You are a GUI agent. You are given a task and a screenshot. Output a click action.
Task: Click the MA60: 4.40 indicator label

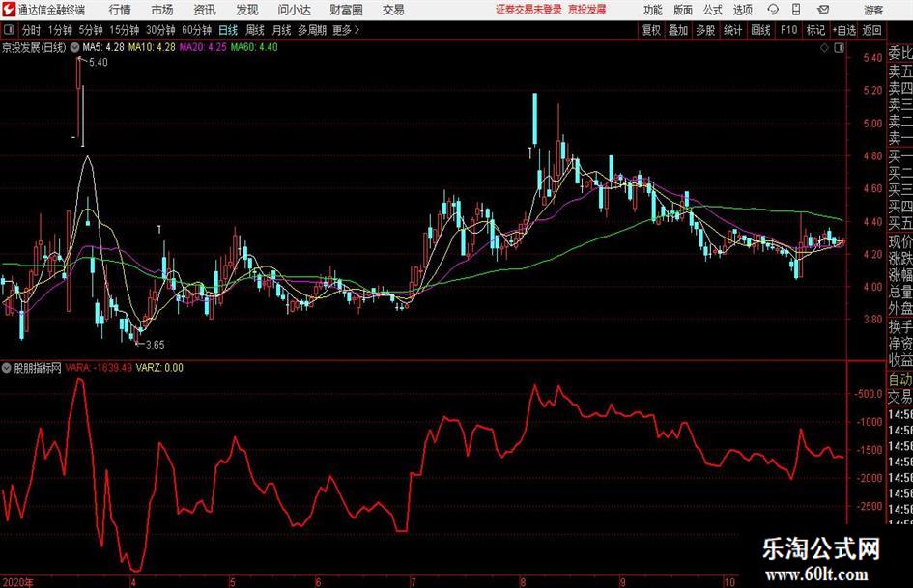pyautogui.click(x=254, y=47)
